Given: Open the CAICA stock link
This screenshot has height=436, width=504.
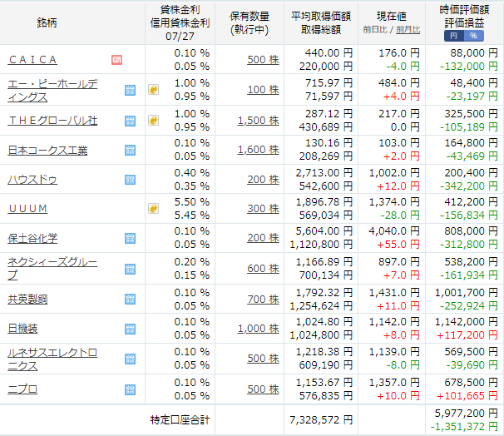Looking at the screenshot, I should (32, 60).
